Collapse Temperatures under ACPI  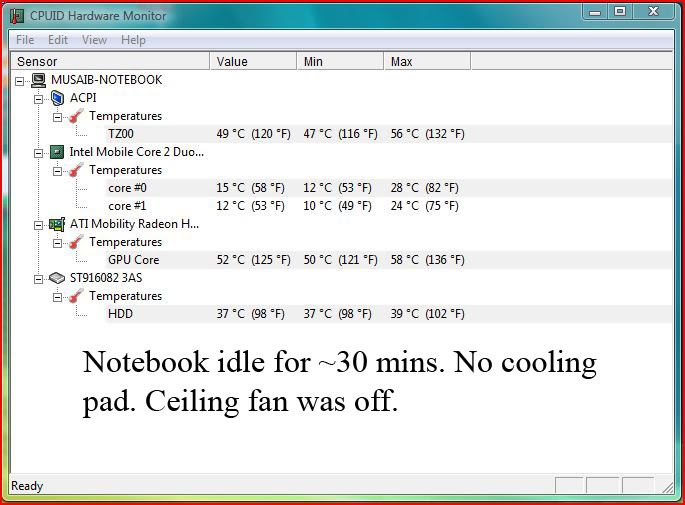[57, 117]
